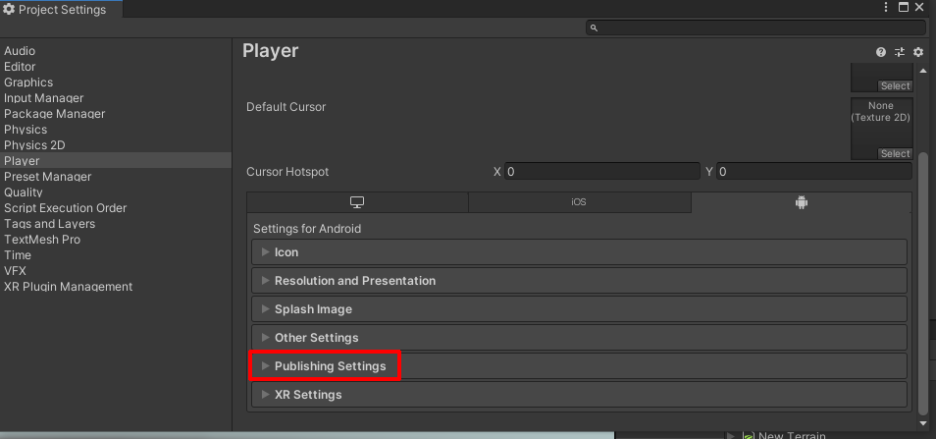Open the Physics settings category
Screen dimensions: 936x439
[25, 130]
